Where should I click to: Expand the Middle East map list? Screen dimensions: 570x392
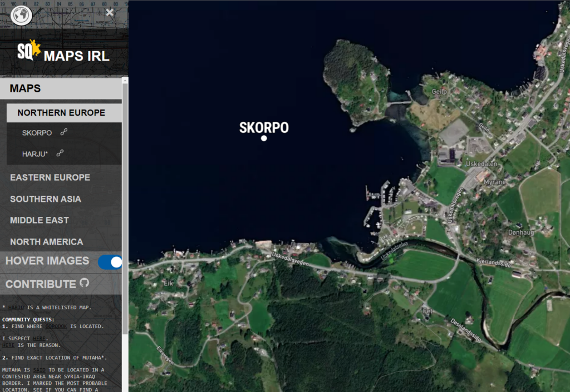click(x=40, y=220)
